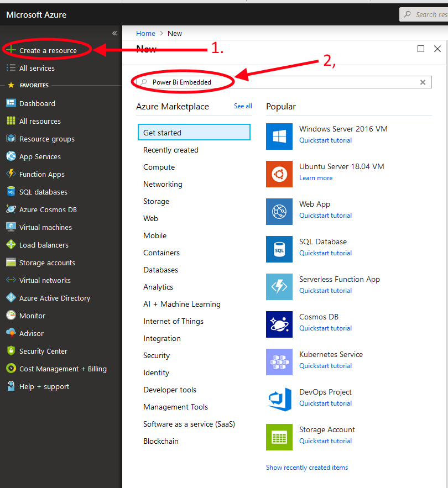Select the Analytics category

click(x=158, y=287)
